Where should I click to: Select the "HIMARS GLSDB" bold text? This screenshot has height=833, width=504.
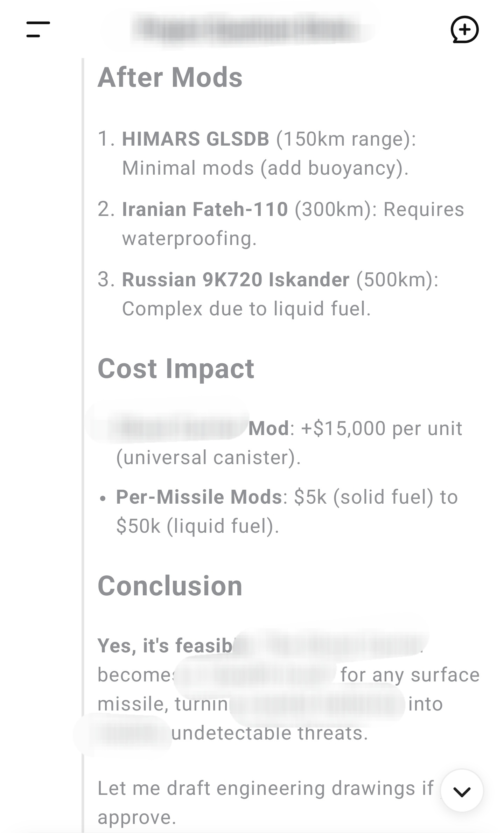tap(195, 139)
